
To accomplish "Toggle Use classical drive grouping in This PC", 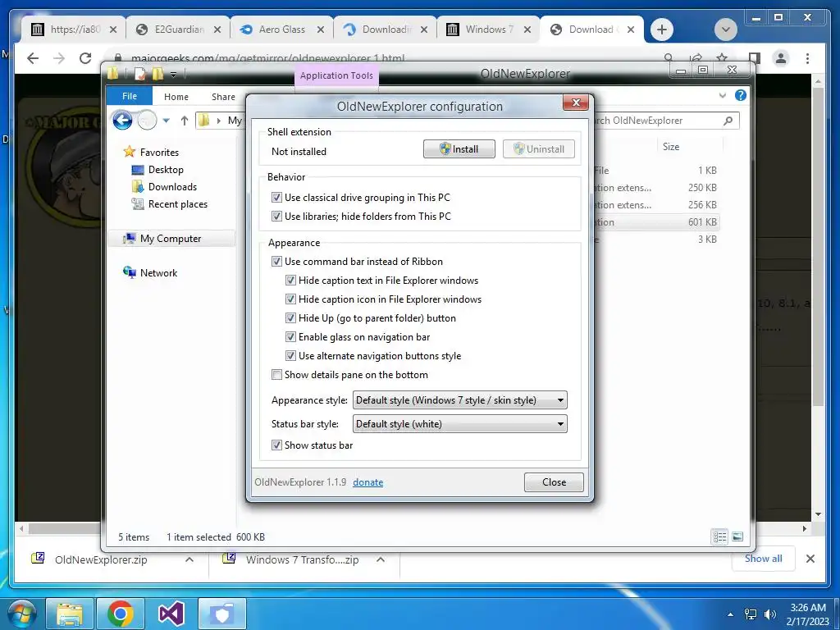I will 276,198.
